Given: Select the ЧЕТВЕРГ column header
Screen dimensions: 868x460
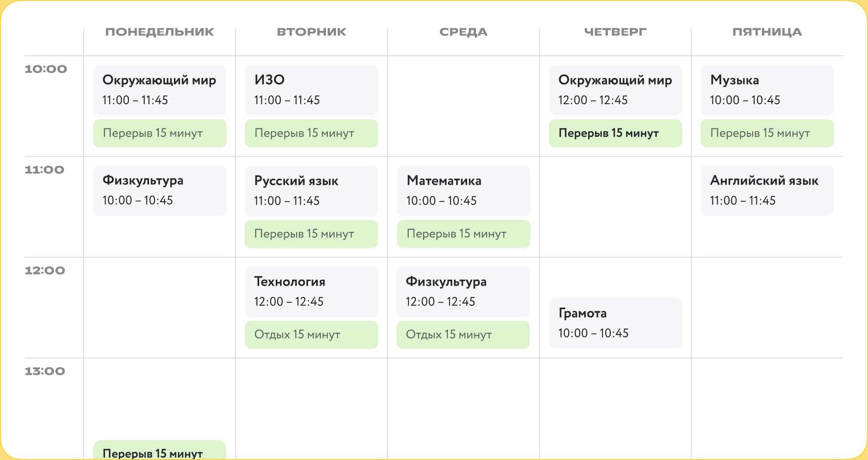Looking at the screenshot, I should tap(616, 32).
